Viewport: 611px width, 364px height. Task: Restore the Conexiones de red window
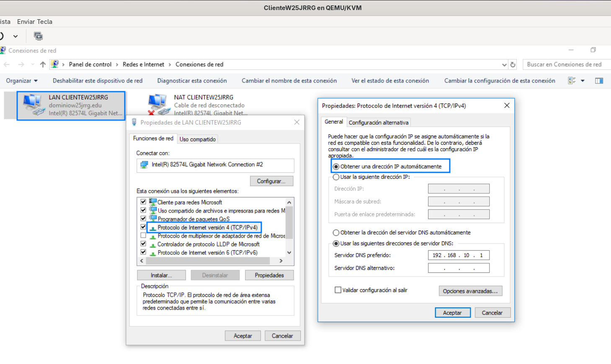(593, 50)
